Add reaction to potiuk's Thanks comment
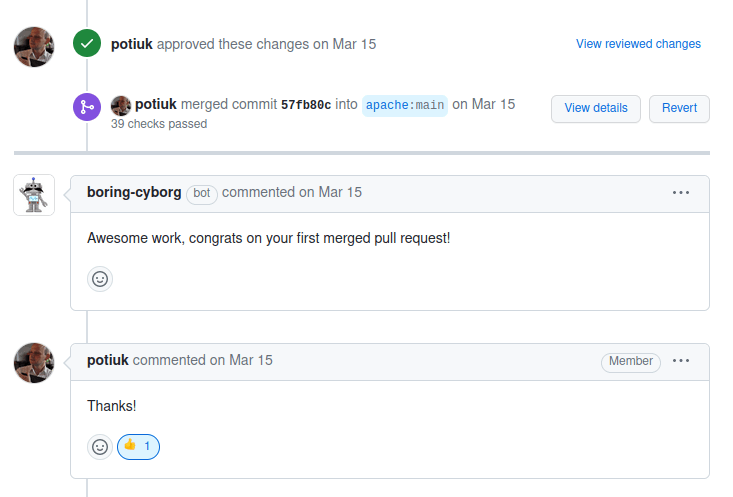733x497 pixels. click(x=100, y=447)
